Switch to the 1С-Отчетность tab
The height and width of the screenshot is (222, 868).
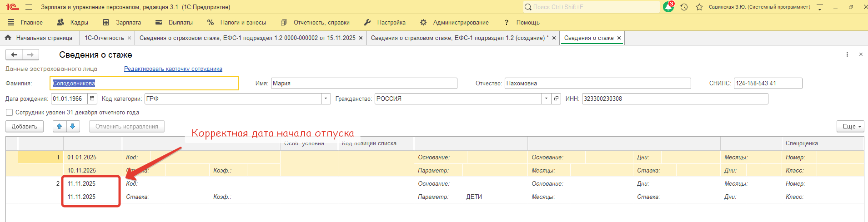point(104,38)
